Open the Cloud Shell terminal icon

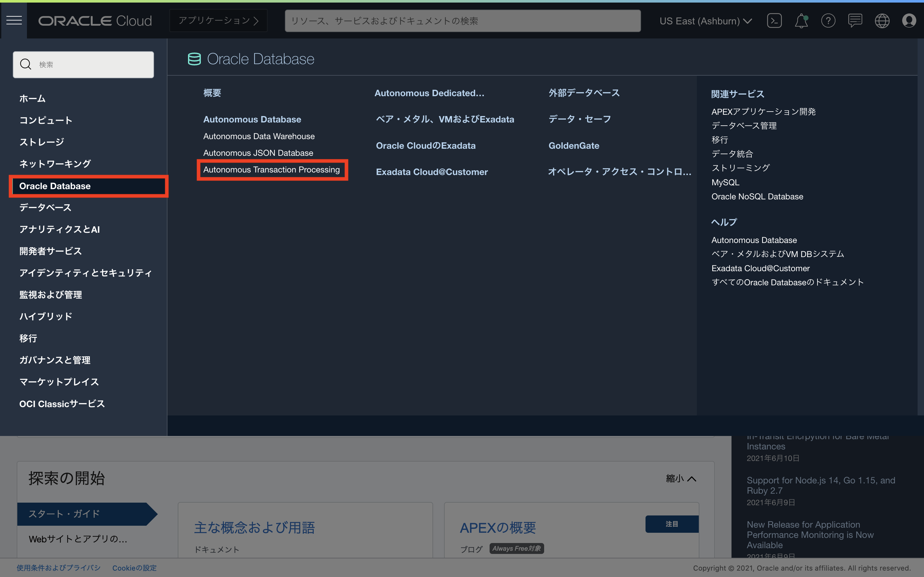coord(774,21)
